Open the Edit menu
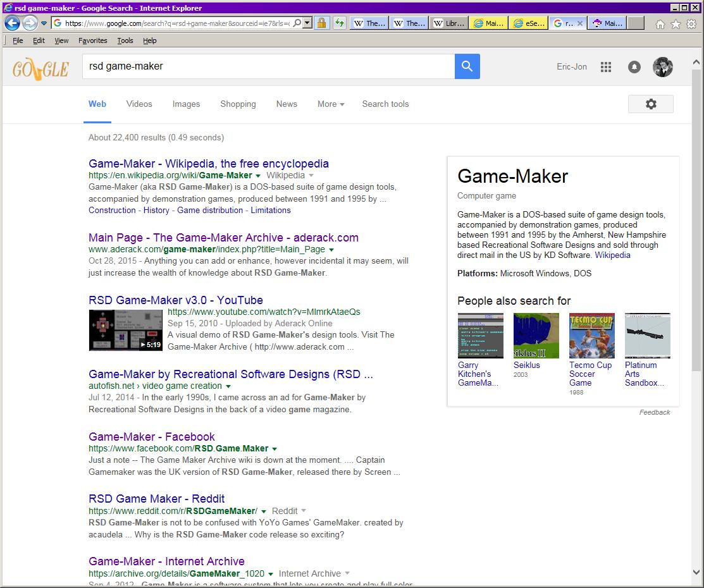704x588 pixels. [39, 40]
